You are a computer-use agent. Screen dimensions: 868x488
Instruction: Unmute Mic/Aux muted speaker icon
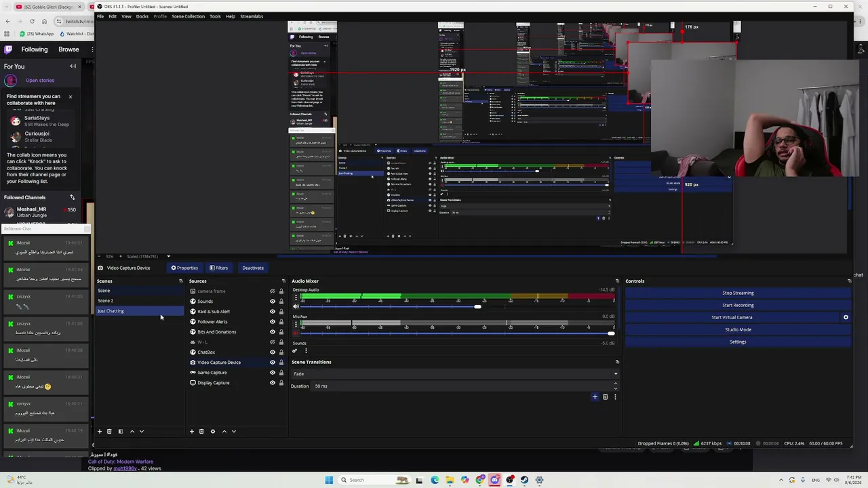(x=296, y=333)
